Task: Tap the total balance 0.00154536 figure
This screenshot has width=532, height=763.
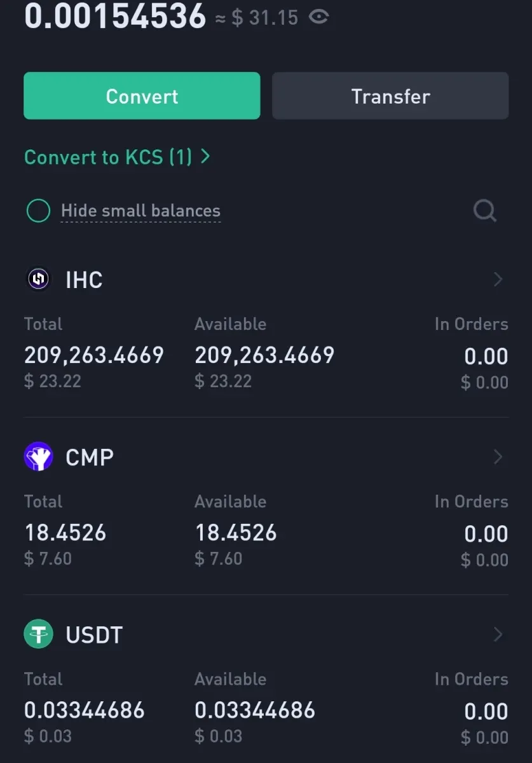Action: tap(115, 16)
